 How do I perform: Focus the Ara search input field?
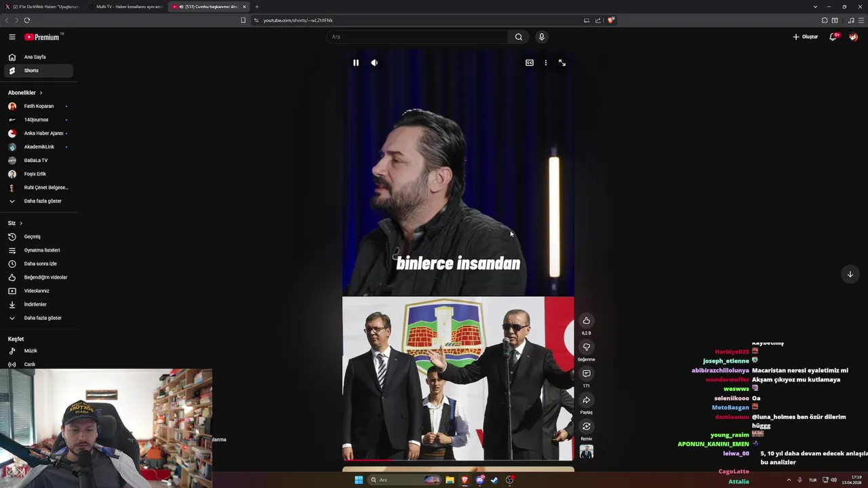tap(417, 37)
